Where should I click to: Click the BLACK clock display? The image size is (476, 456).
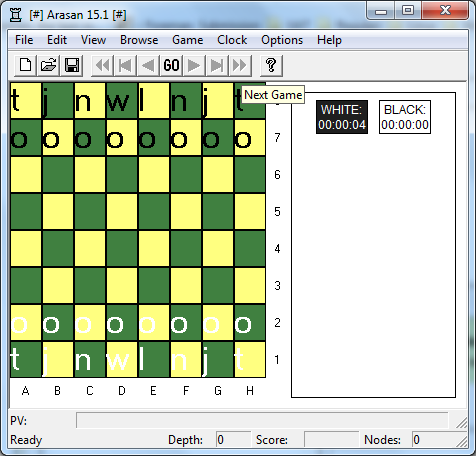point(405,117)
